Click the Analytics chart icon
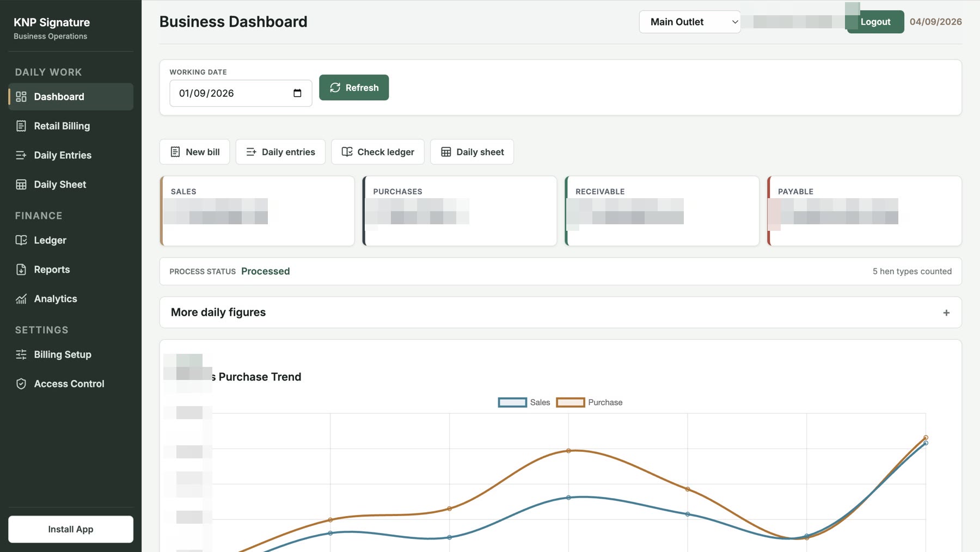 (x=21, y=299)
